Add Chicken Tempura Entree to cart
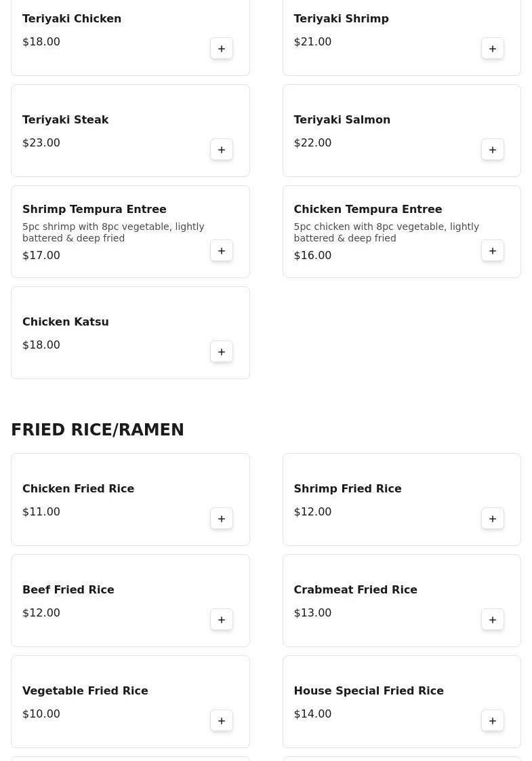Image resolution: width=532 pixels, height=761 pixels. [x=493, y=251]
